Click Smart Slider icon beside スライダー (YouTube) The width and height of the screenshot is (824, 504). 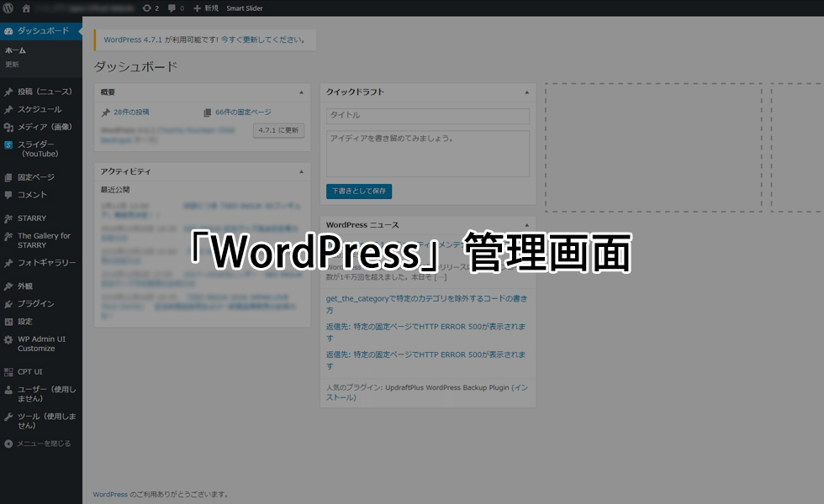[8, 144]
